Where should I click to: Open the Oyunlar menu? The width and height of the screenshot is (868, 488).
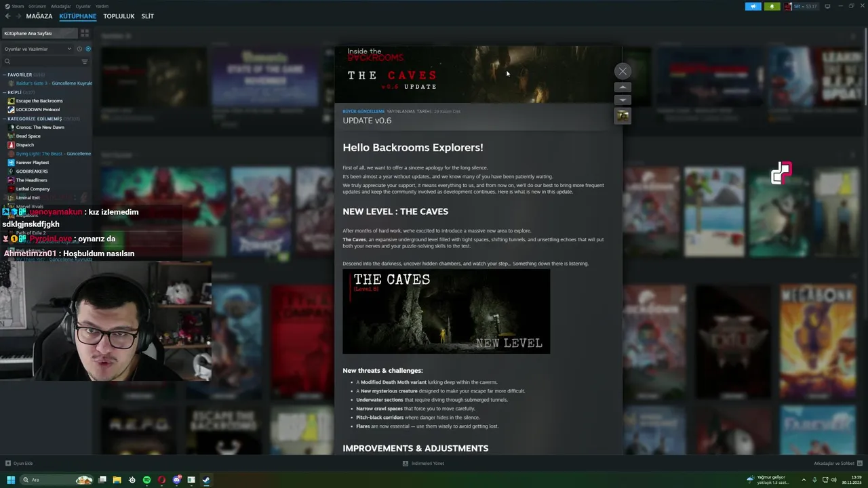tap(83, 6)
